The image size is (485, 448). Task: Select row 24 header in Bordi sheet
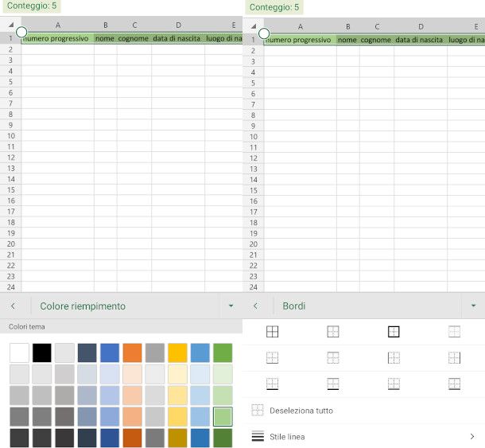tap(254, 286)
